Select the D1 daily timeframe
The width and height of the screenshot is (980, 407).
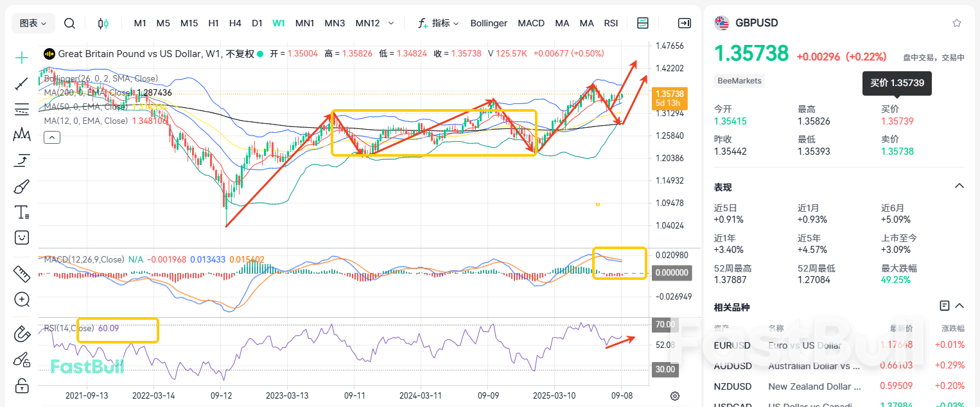point(257,22)
